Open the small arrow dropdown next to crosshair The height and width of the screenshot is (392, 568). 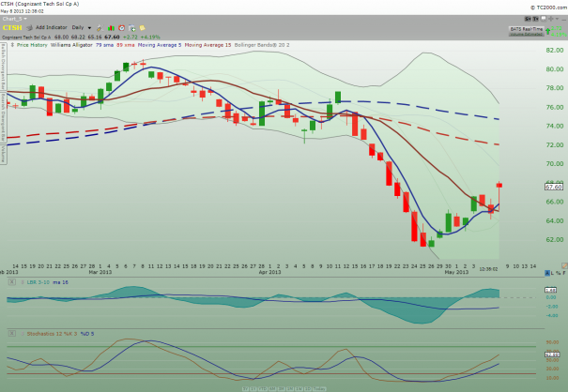coord(557,19)
